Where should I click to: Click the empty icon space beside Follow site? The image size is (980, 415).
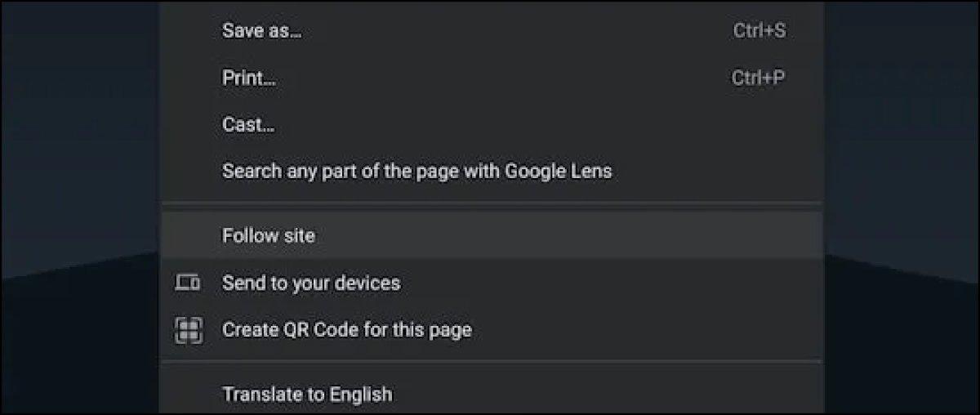point(188,236)
